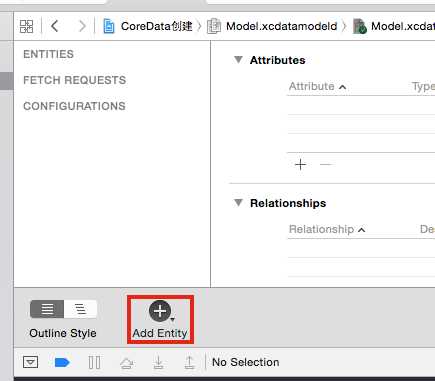The height and width of the screenshot is (381, 435).
Task: Select the ENTITIES section header
Action: pyautogui.click(x=48, y=54)
